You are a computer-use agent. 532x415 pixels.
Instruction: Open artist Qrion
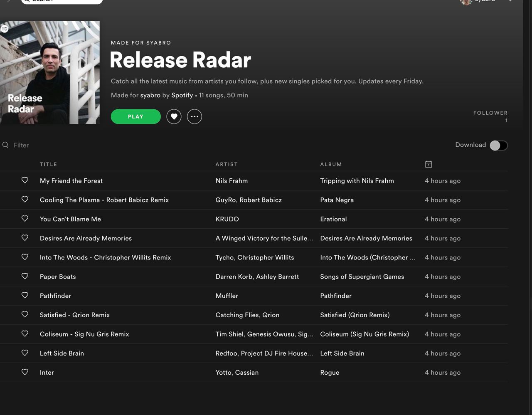271,315
